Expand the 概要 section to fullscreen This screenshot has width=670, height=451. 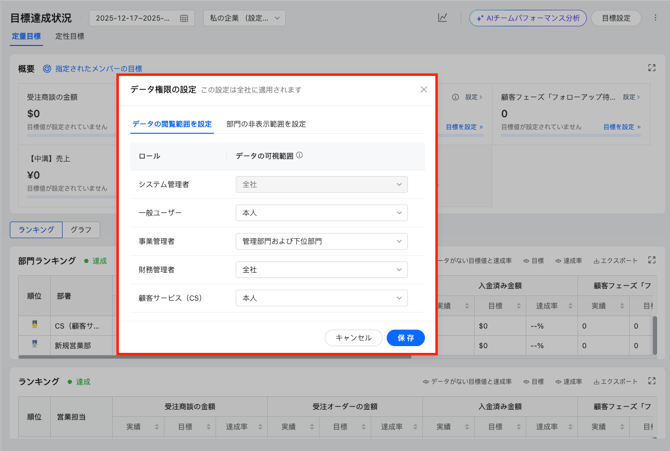tap(652, 69)
